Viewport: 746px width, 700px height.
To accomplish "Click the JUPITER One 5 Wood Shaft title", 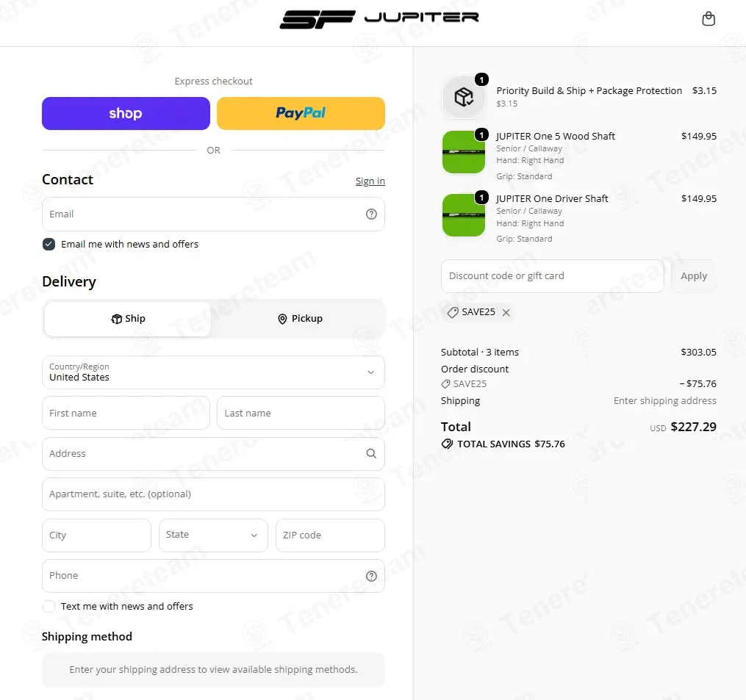I will click(x=555, y=137).
